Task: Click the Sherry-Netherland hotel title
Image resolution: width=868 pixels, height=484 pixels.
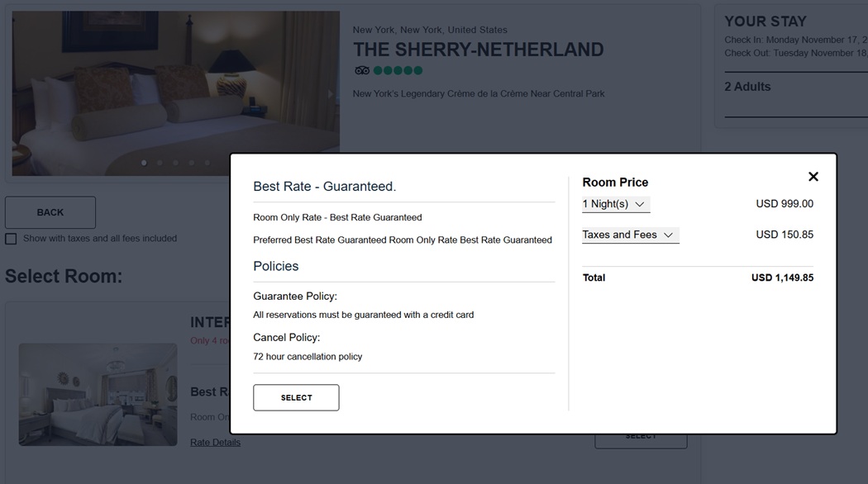Action: click(x=478, y=50)
